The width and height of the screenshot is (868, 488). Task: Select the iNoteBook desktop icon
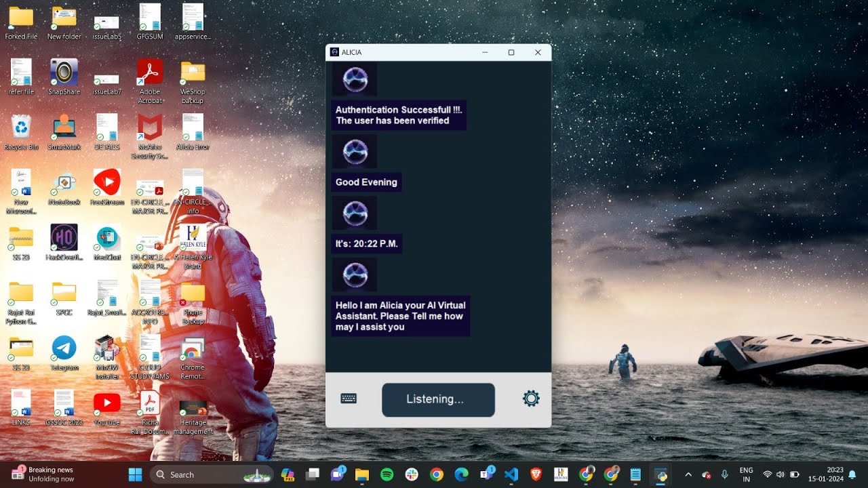click(x=64, y=188)
